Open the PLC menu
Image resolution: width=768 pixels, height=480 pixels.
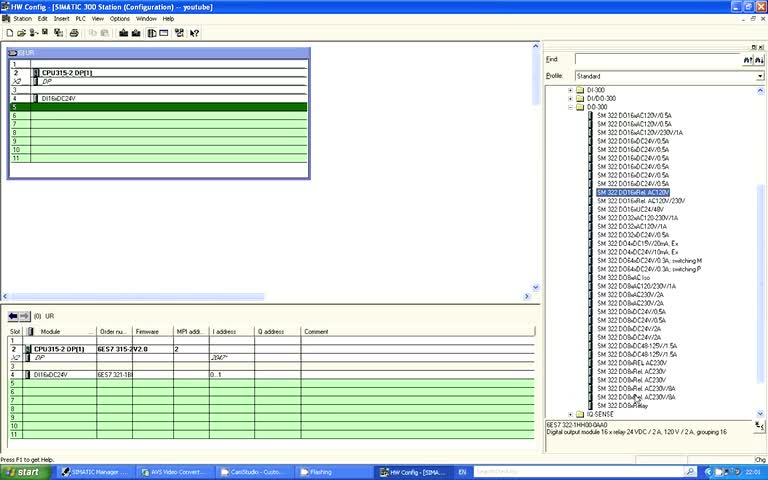tap(80, 19)
